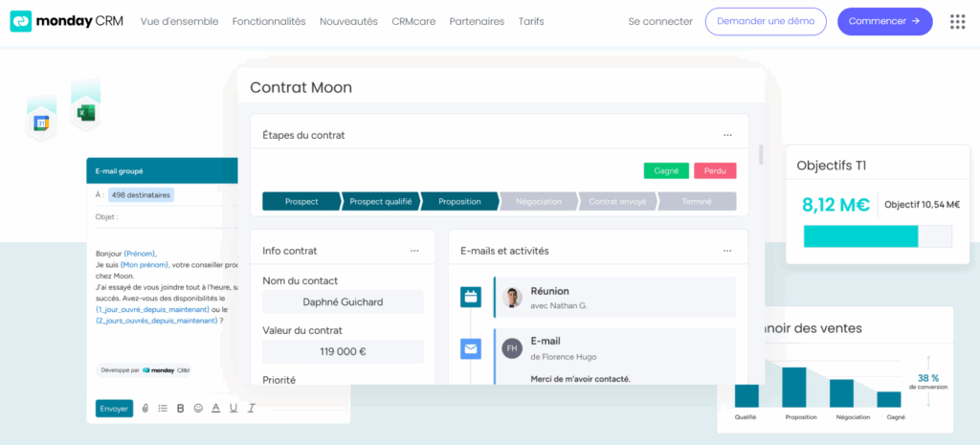Insert an emoji with the smiley icon

[198, 409]
